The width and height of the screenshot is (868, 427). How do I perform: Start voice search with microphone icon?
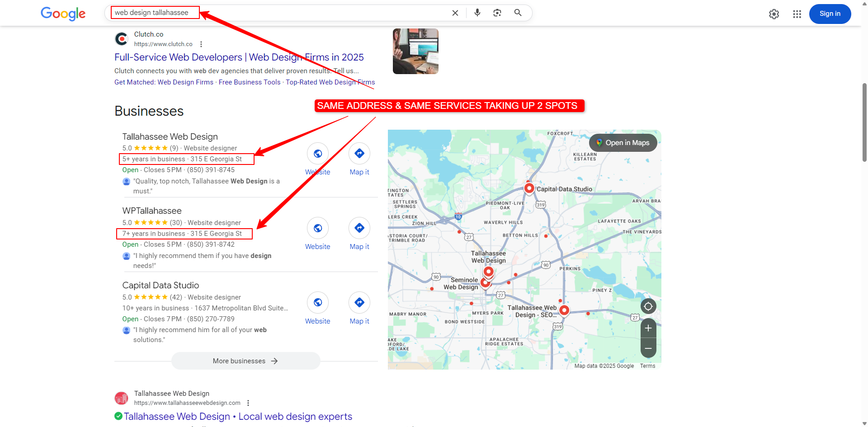click(477, 13)
